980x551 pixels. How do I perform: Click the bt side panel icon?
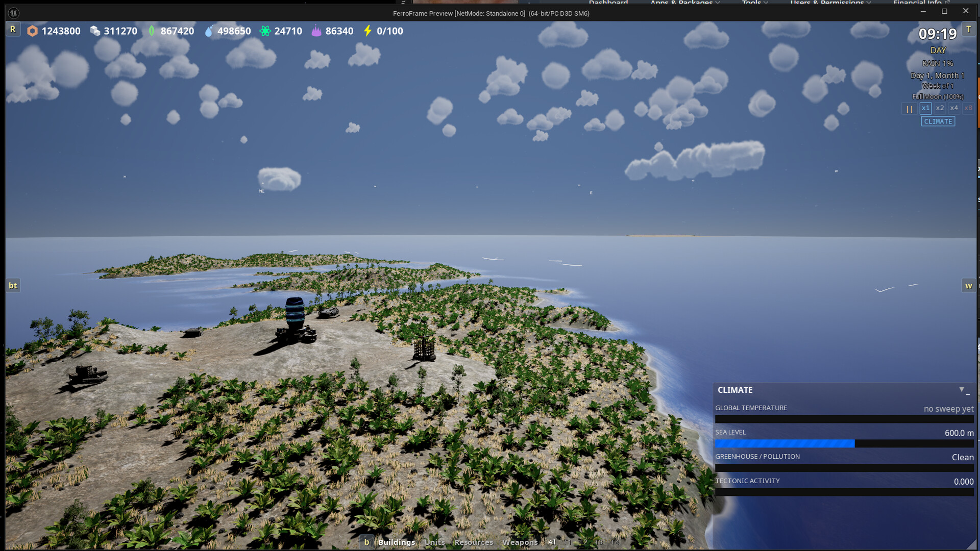coord(13,286)
